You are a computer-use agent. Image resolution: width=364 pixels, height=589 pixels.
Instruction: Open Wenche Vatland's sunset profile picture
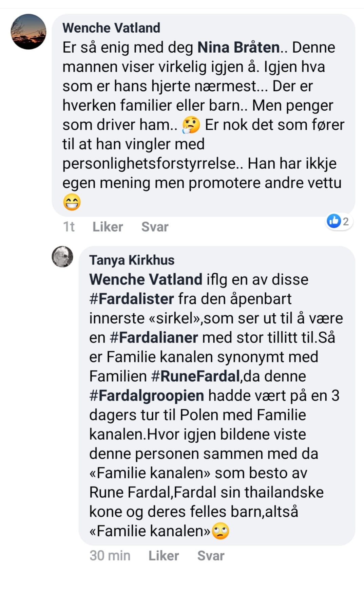[x=29, y=32]
